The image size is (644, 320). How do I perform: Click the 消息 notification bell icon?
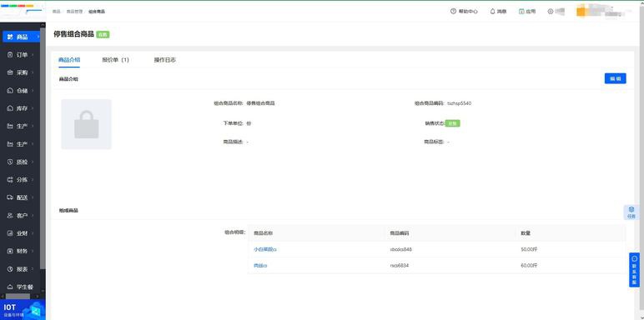[492, 12]
